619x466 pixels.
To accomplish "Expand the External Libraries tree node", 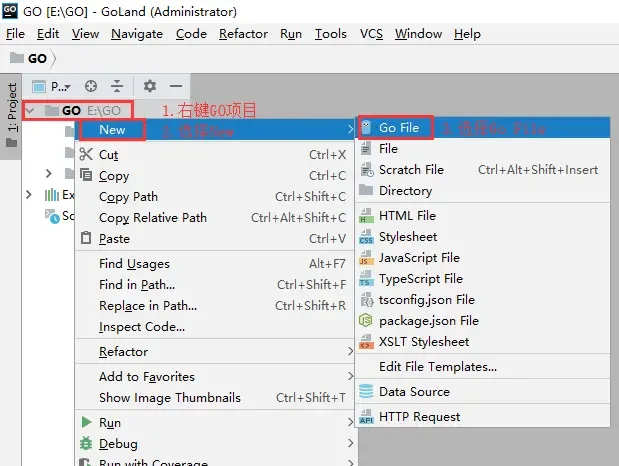I will (29, 194).
